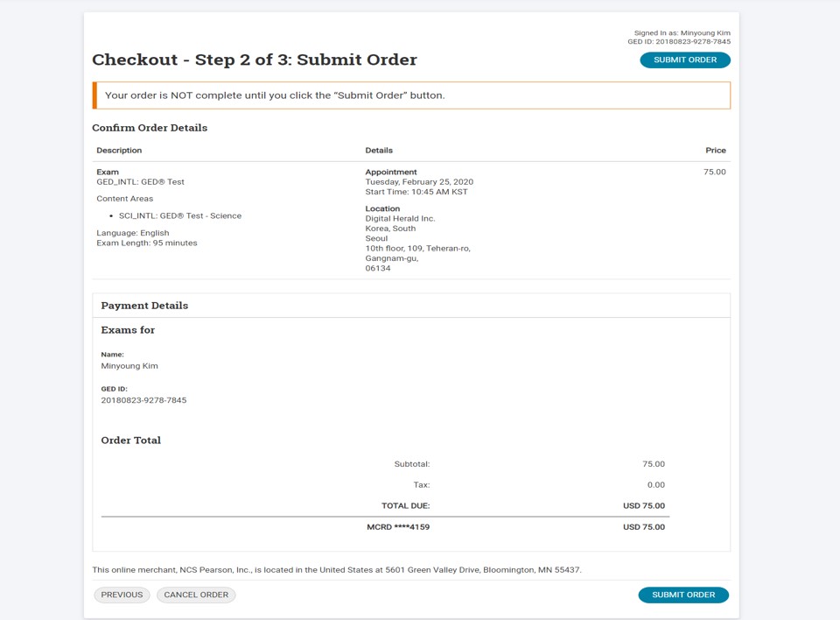
Task: Click the top Submit Order button
Action: tap(684, 60)
